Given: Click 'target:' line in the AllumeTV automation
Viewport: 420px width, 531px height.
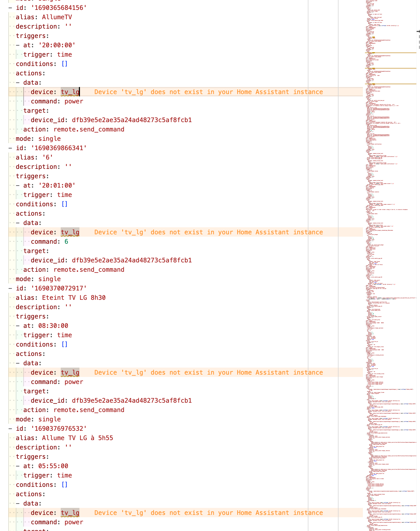Looking at the screenshot, I should pyautogui.click(x=36, y=111).
